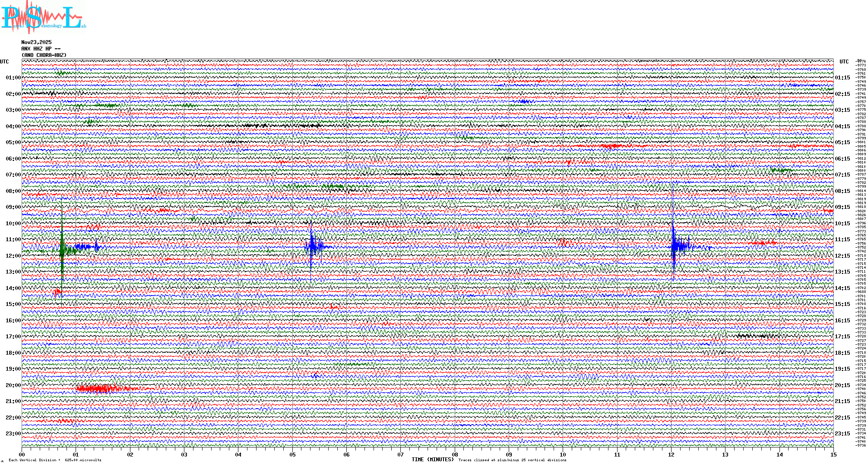
Task: Select the 11:00 hour label on the left axis
Action: [x=13, y=239]
